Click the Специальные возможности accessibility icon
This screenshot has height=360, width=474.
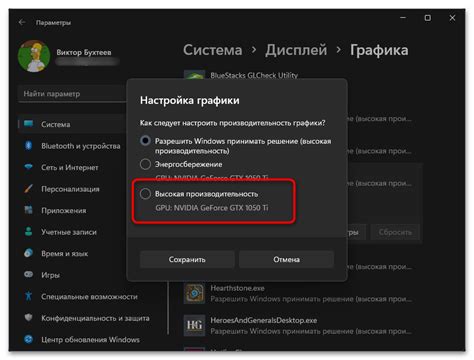[x=29, y=296]
